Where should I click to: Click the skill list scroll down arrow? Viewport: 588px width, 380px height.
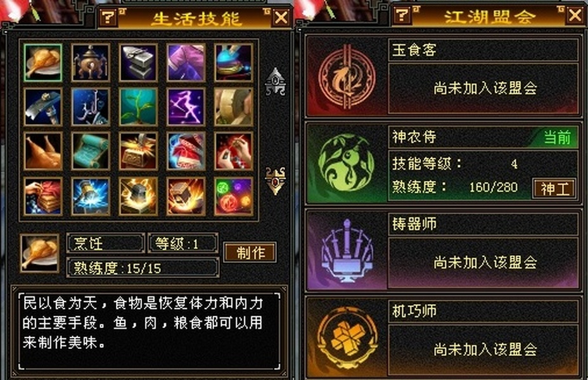tap(276, 180)
